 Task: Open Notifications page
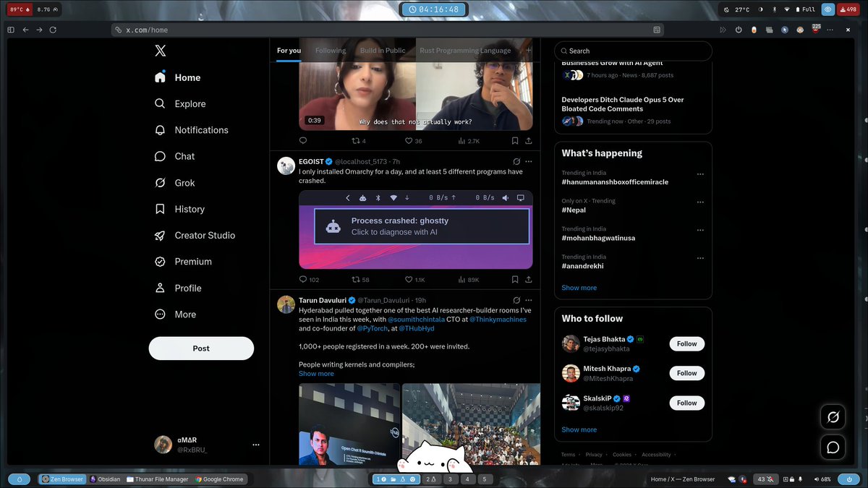click(192, 130)
